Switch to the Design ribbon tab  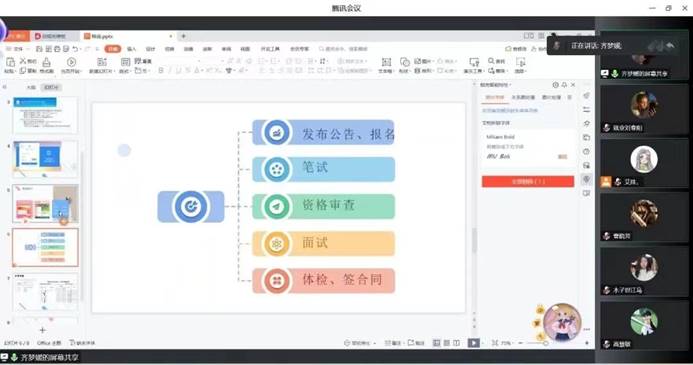[x=151, y=49]
